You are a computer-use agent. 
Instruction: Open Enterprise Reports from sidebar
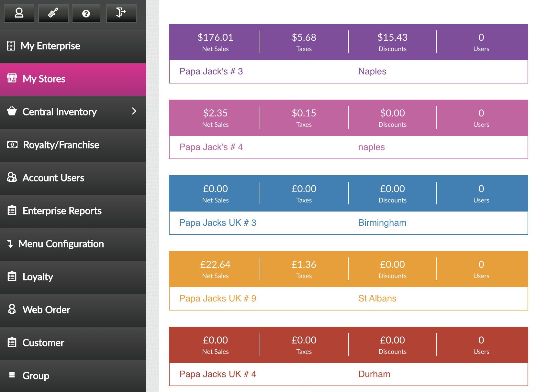[62, 211]
